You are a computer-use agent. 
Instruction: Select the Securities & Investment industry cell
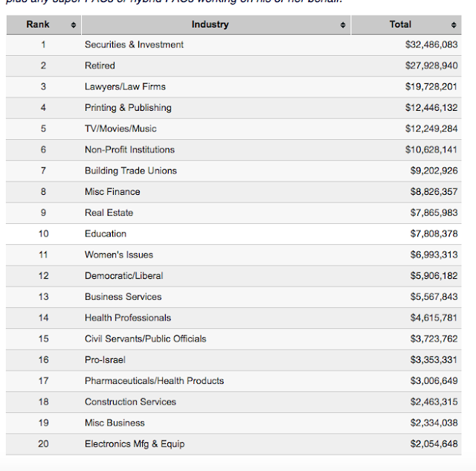[134, 45]
